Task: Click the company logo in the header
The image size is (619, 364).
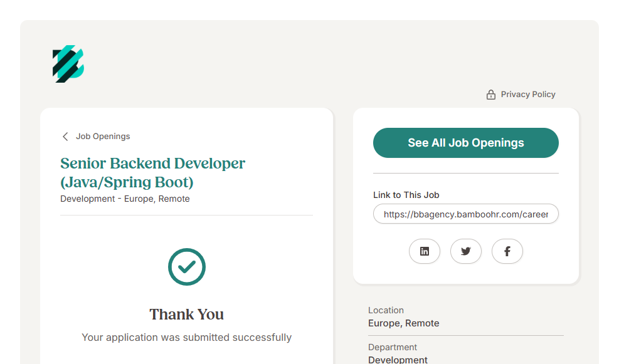Action: pyautogui.click(x=68, y=64)
